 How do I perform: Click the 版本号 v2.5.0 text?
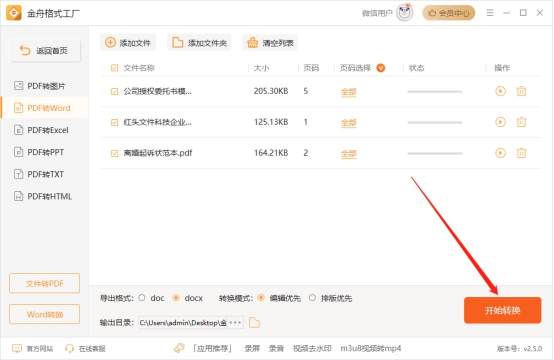519,349
